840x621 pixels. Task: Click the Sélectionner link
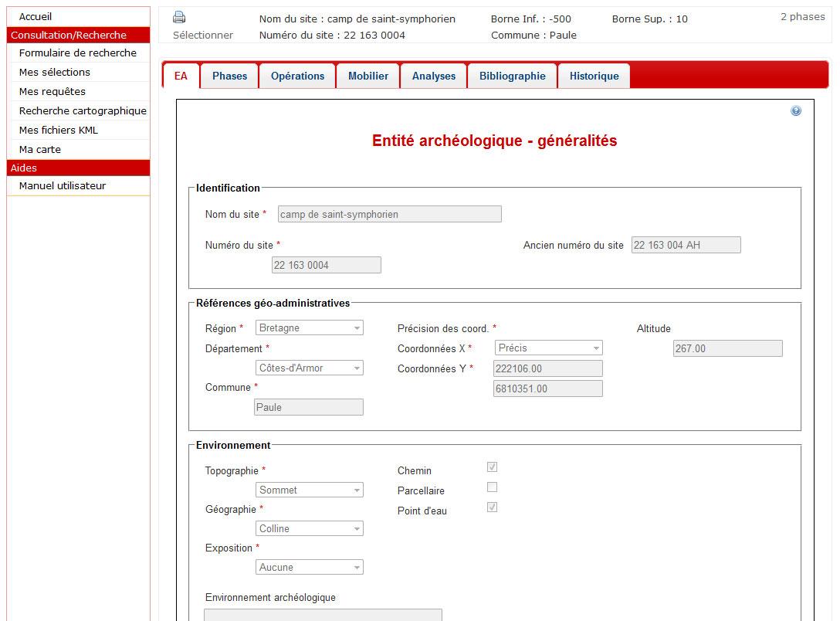click(203, 35)
